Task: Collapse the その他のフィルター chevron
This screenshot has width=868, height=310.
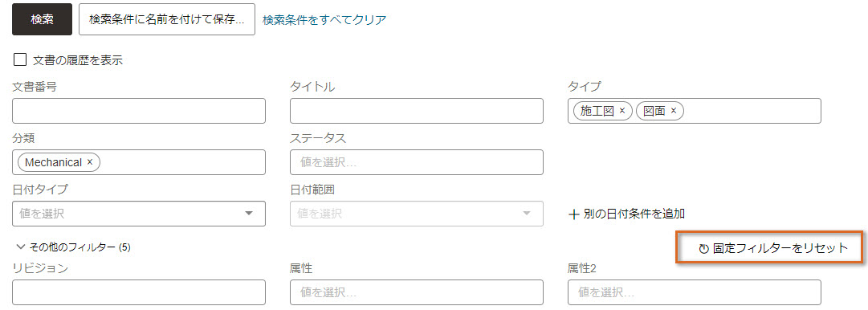Action: 21,247
